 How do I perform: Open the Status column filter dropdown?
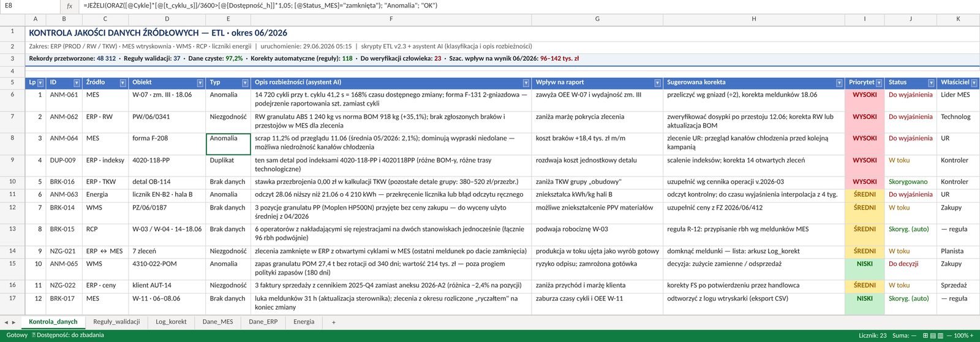point(931,83)
